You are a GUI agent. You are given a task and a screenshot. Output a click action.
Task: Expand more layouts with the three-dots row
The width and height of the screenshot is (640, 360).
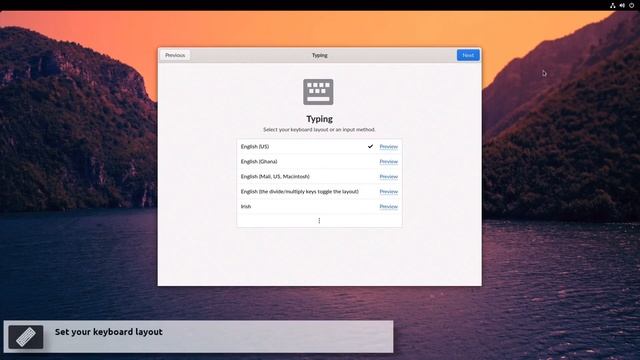tap(319, 221)
